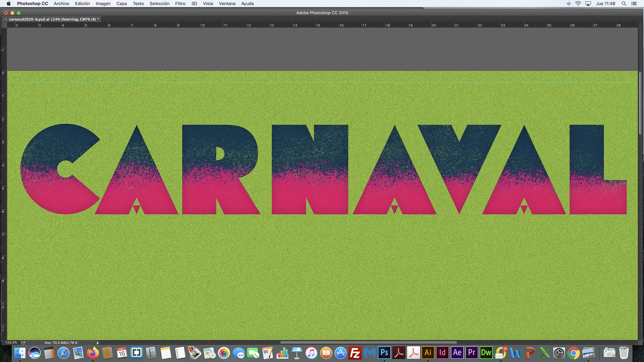Open the status bar info arrow menu
The height and width of the screenshot is (362, 644).
pos(98,343)
